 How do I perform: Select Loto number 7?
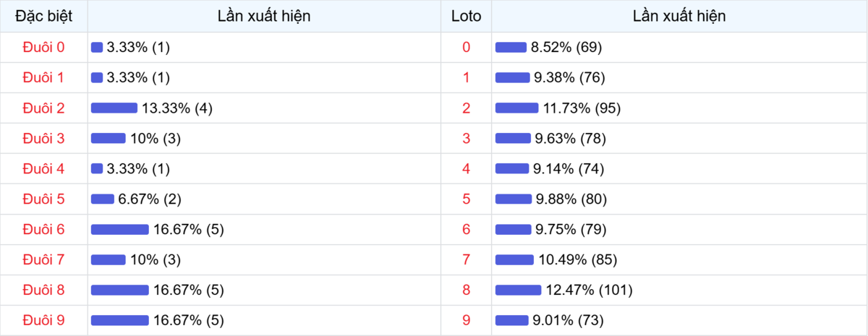pyautogui.click(x=466, y=260)
